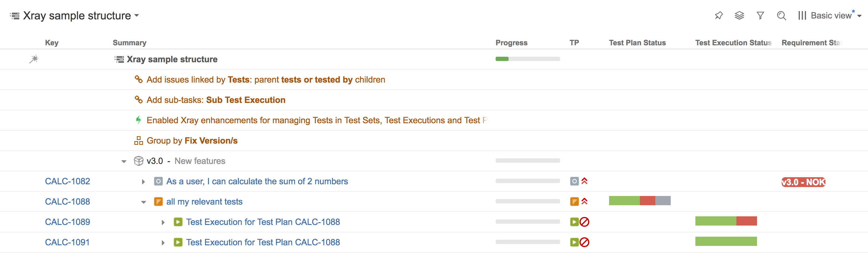Click the Test Plan Status column header

(x=637, y=43)
